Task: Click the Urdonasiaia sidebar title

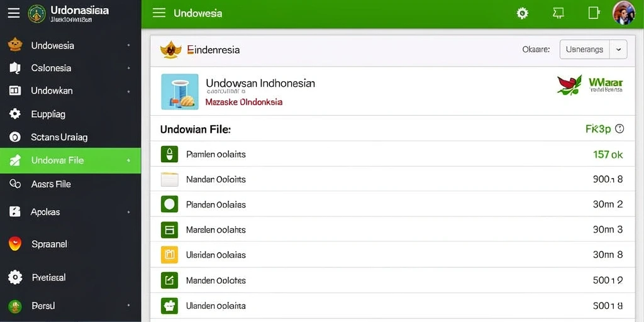Action: coord(80,10)
